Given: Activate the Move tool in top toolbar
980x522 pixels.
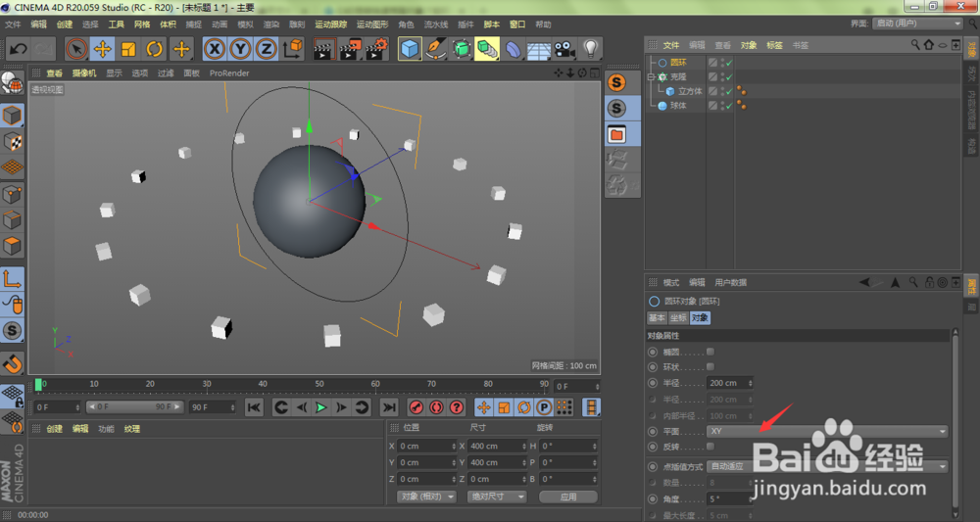Looking at the screenshot, I should (x=103, y=49).
